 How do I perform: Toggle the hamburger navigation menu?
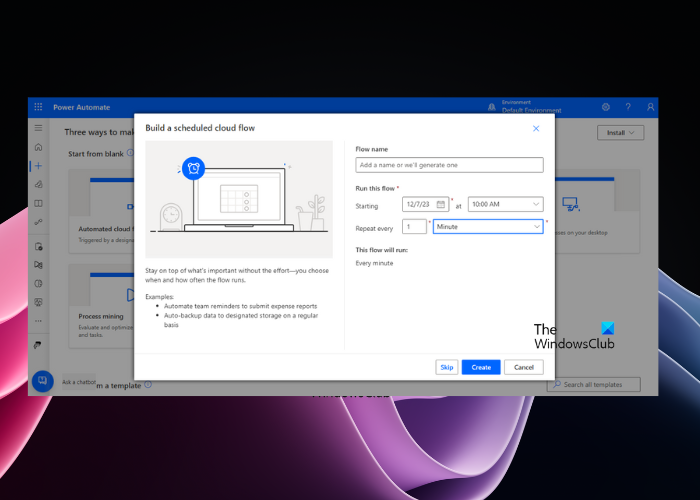tap(38, 128)
